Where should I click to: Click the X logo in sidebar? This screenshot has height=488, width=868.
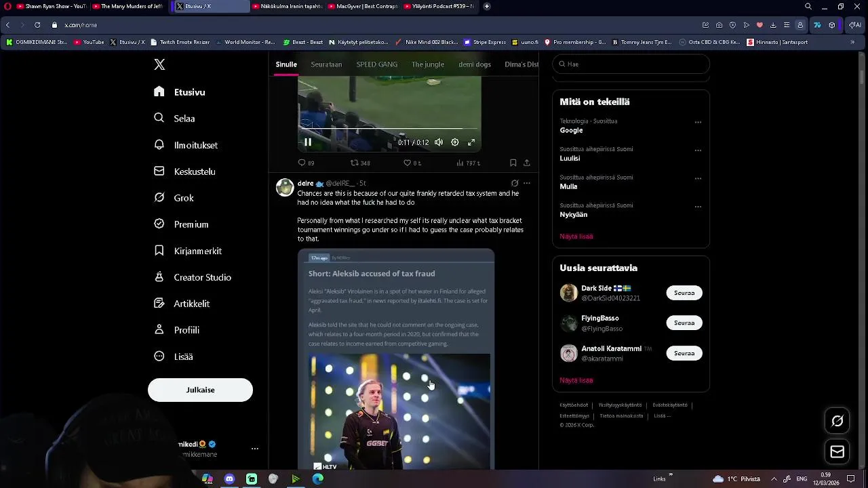coord(159,64)
